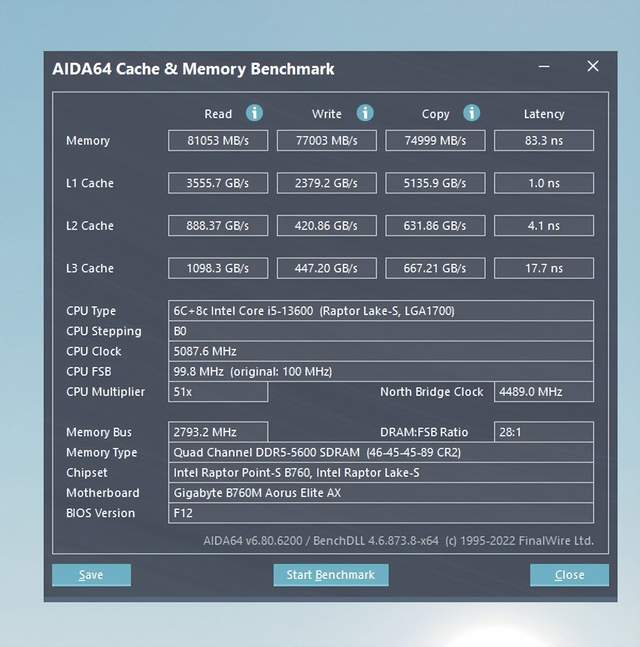
Task: Click the CPU FSB field 99.8 MHz
Action: point(381,371)
